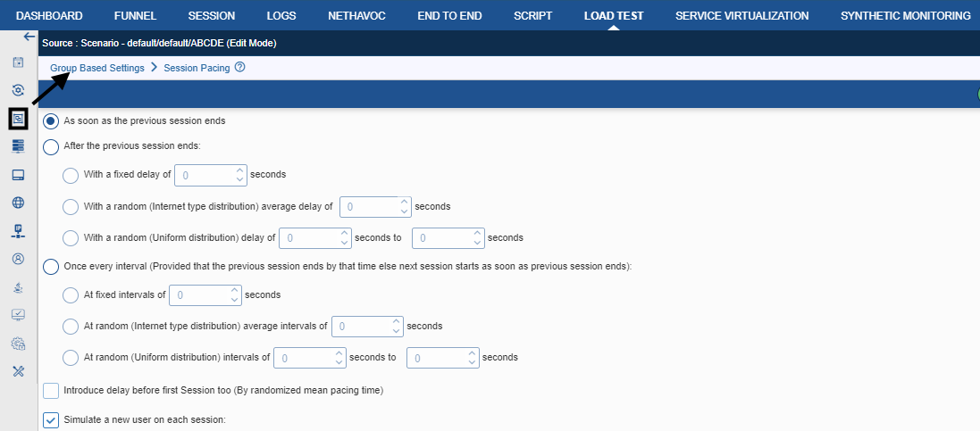Click the calendar schedule sidebar icon

point(18,62)
